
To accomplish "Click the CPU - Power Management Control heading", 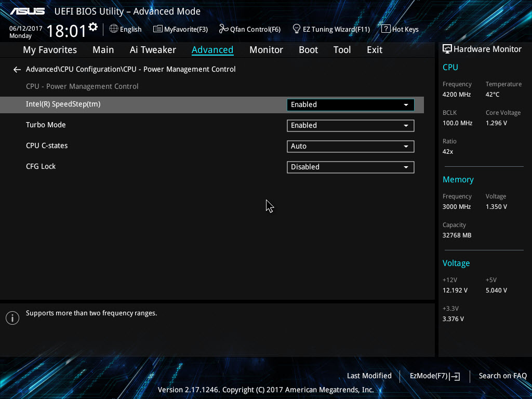I will (82, 86).
